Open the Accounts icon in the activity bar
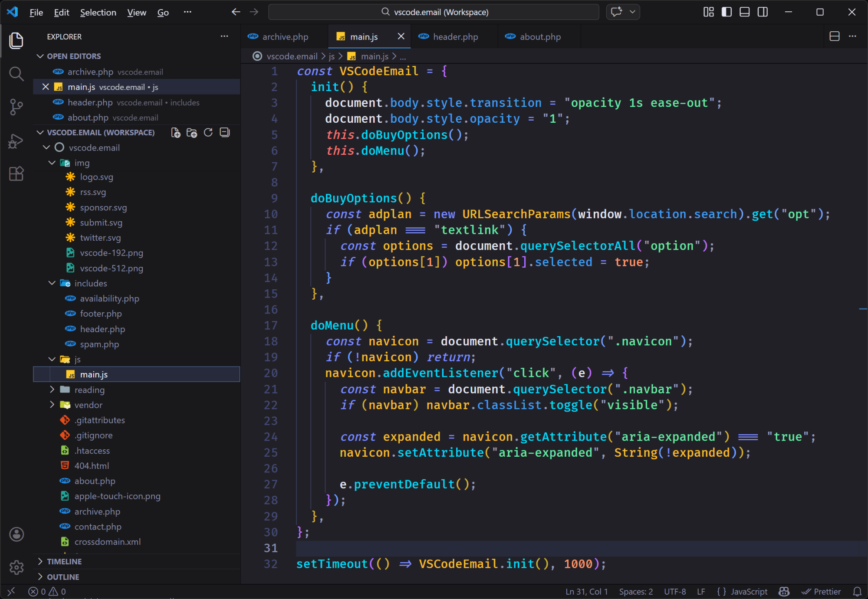Screen dimensions: 868x599 [x=16, y=534]
